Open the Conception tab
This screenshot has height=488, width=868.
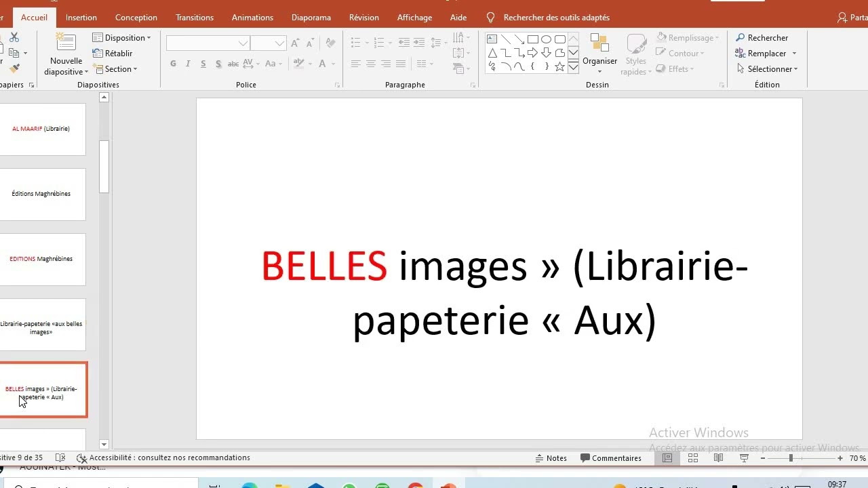tap(136, 18)
